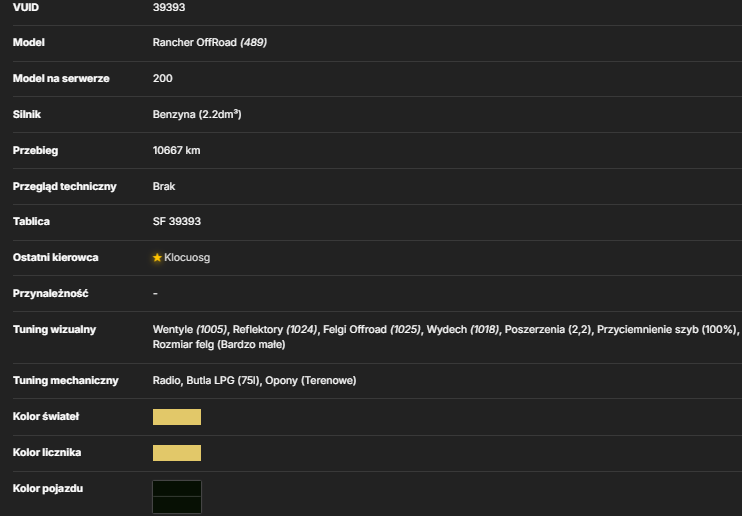
Task: Click the Przebieg row label
Action: [x=35, y=151]
